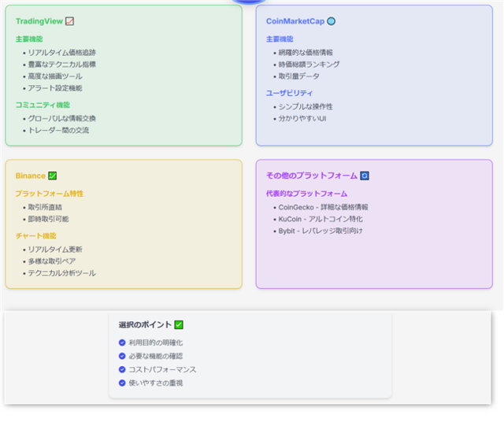Click 主要機能 subheading in CoinMarketCap card
Screen dimensions: 504x422
tap(280, 39)
